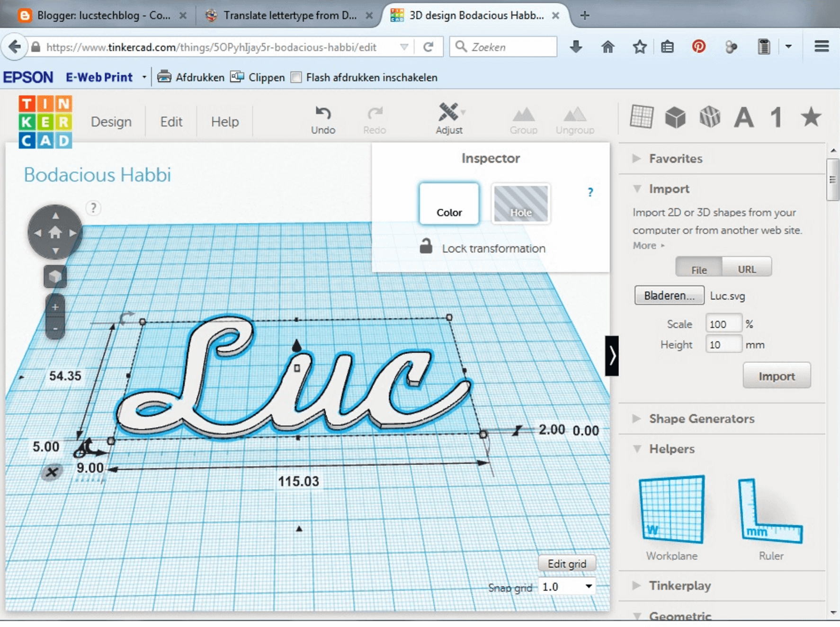Click the Tinkercad logo
Screen dimensions: 840x627
tap(45, 122)
